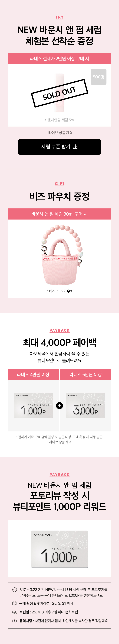Viewport: 119px width, 644px height.
Task: Click the first PAYBACK label above 최대 4,000P
Action: [x=60, y=330]
